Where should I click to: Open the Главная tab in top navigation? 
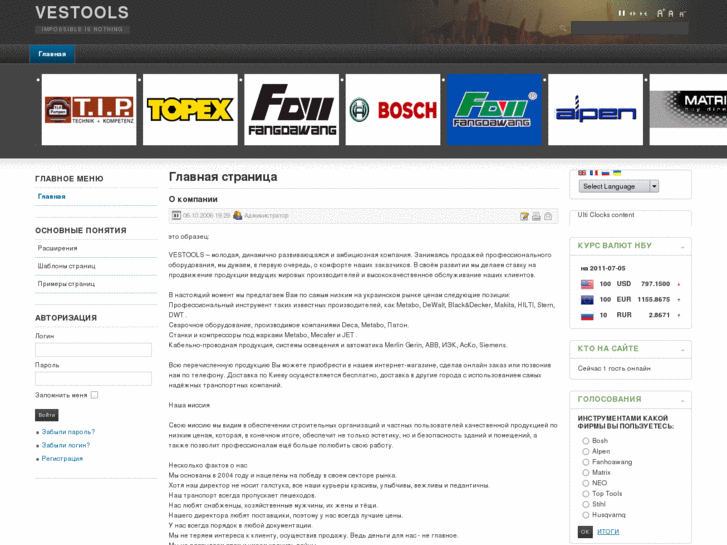pyautogui.click(x=52, y=54)
